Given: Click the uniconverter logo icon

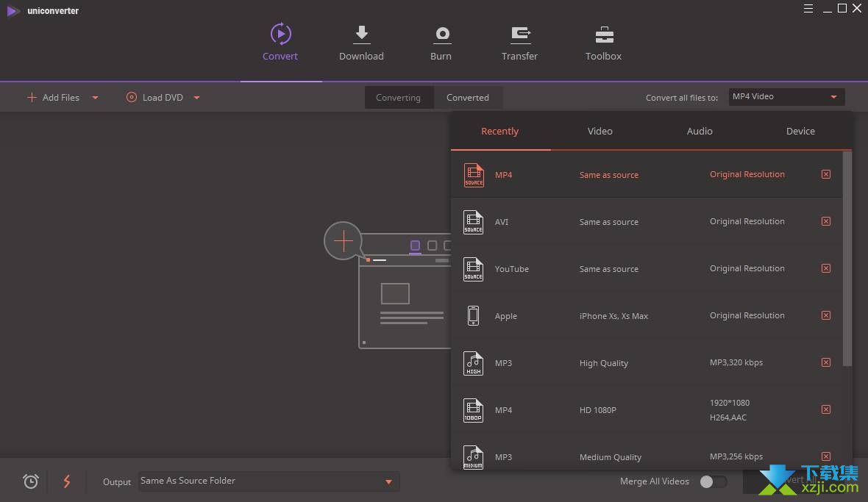Looking at the screenshot, I should [x=13, y=10].
